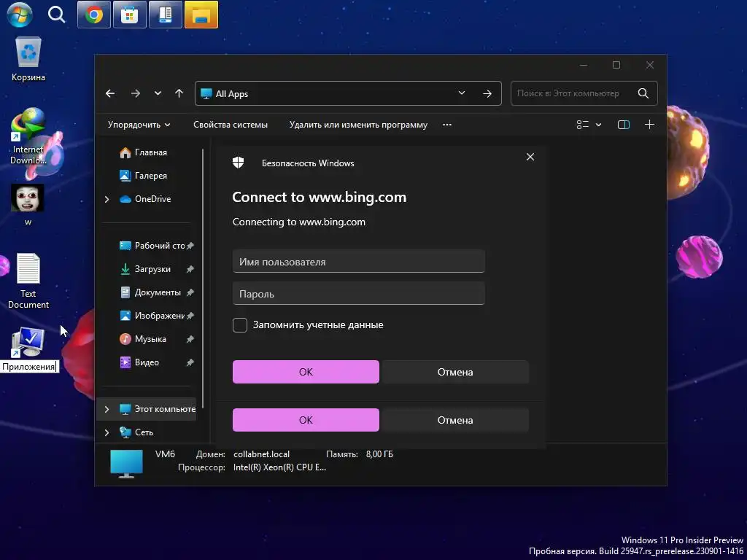Unpin Загрузки via its pin icon
Screen dimensions: 747x560
tap(190, 269)
